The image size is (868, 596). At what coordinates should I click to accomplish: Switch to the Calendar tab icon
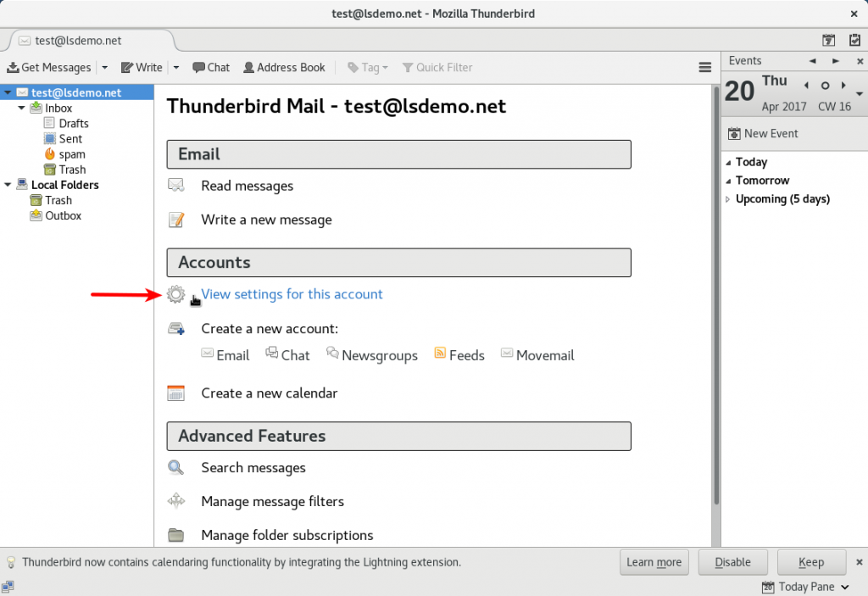pyautogui.click(x=828, y=40)
